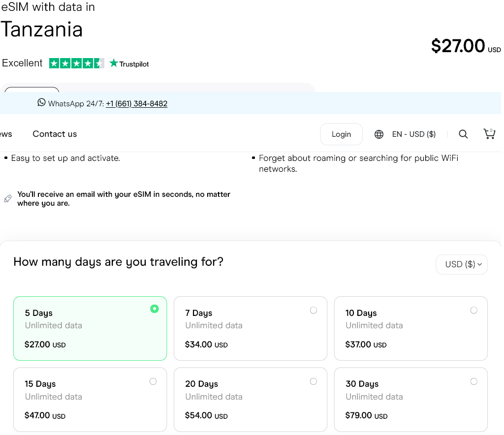Call the WhatsApp number +1 (661) 384-8482
Image resolution: width=504 pixels, height=435 pixels.
[136, 104]
